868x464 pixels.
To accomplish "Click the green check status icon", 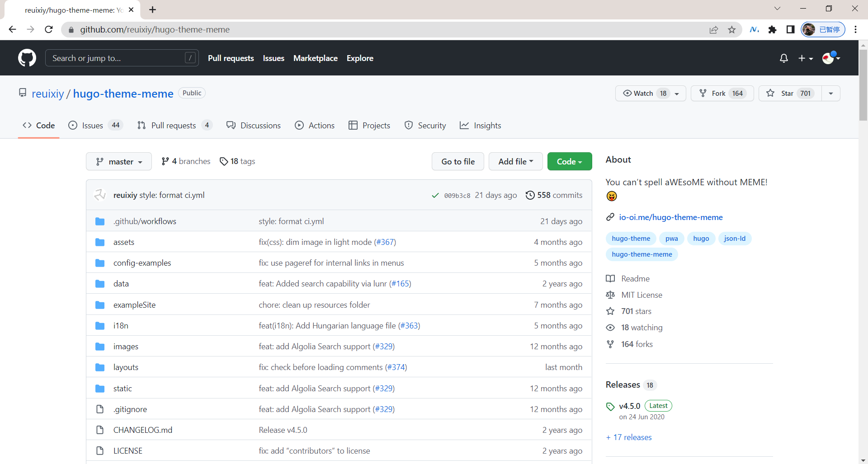I will pos(435,196).
